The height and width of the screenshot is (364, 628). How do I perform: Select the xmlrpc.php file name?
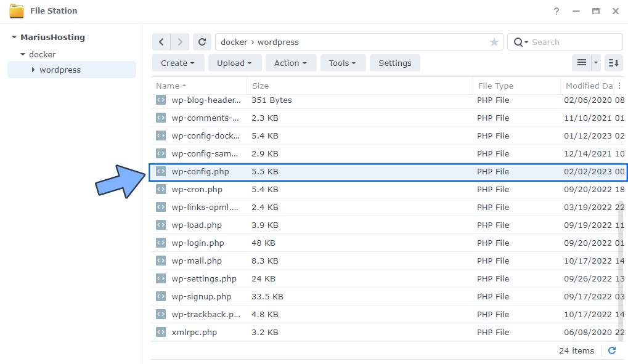tap(194, 332)
